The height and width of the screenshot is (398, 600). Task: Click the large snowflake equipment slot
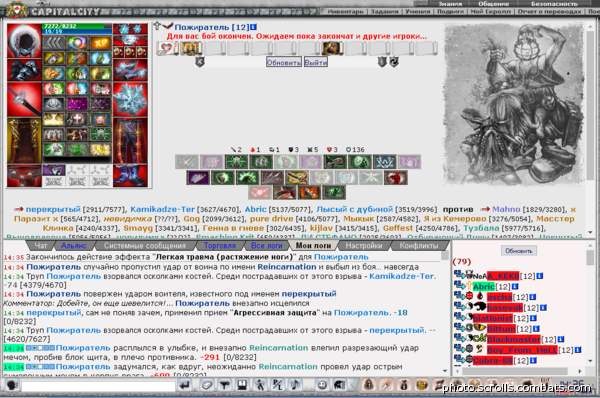click(x=130, y=99)
